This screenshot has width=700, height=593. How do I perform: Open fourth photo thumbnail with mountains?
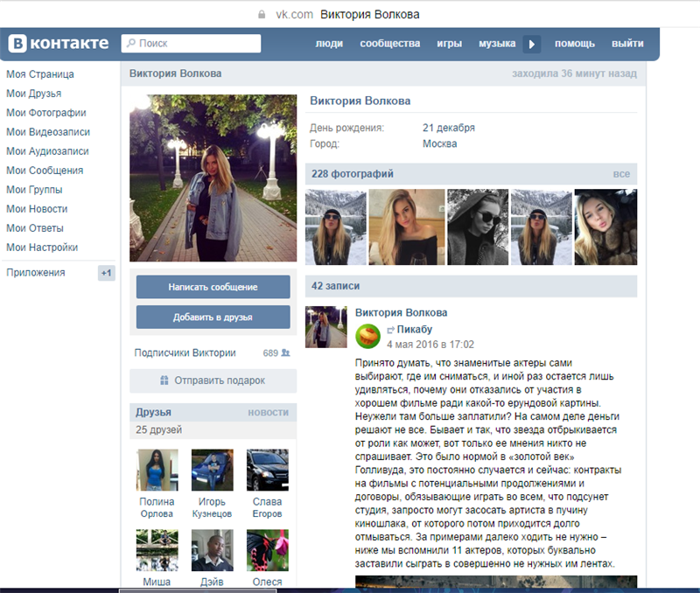tap(541, 227)
